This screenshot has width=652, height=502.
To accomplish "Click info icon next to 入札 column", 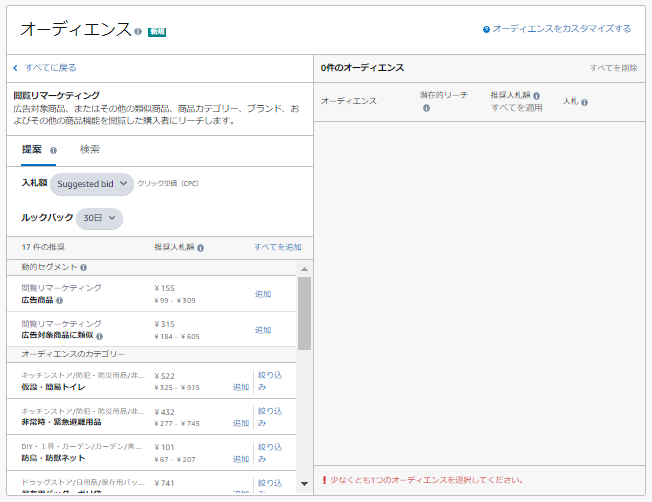I will click(x=584, y=102).
